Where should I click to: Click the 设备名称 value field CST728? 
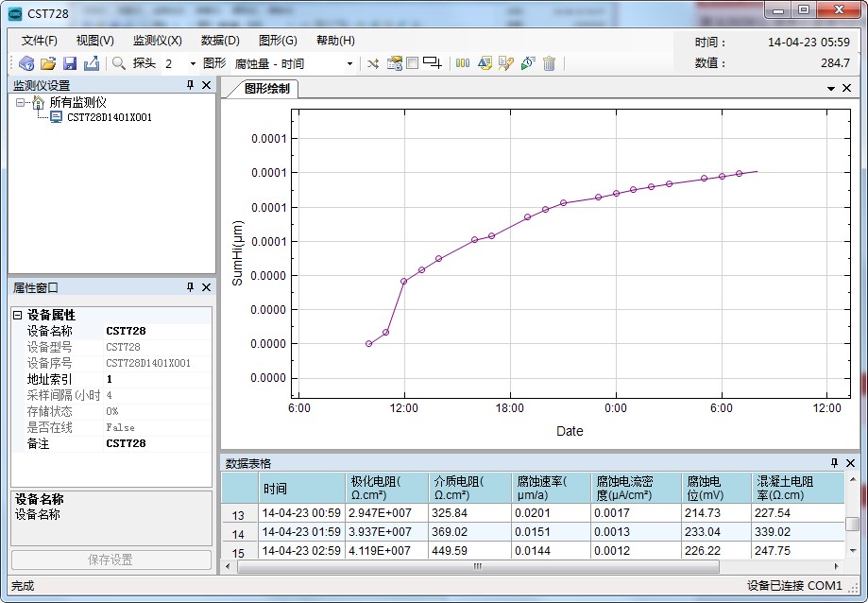tap(157, 331)
